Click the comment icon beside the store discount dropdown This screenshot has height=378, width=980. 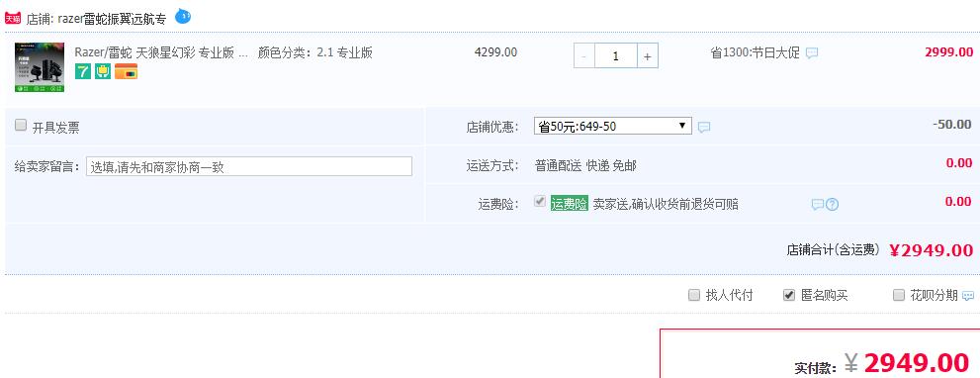(x=704, y=127)
